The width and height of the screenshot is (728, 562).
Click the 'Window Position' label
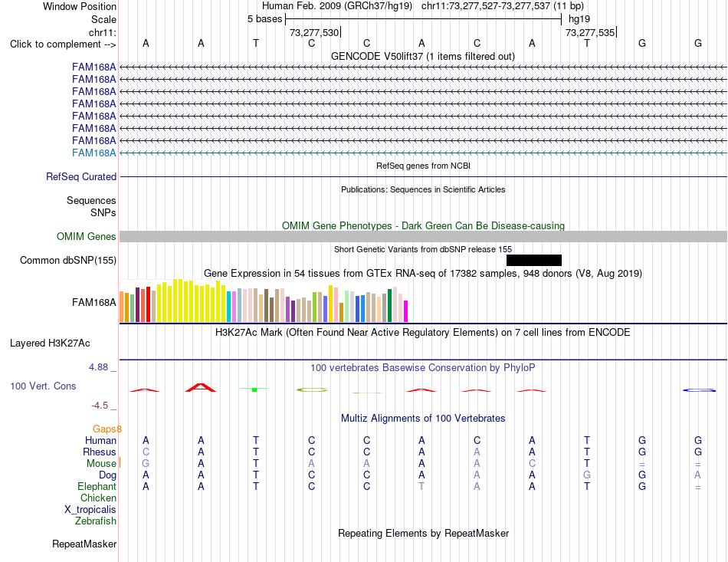(x=80, y=6)
